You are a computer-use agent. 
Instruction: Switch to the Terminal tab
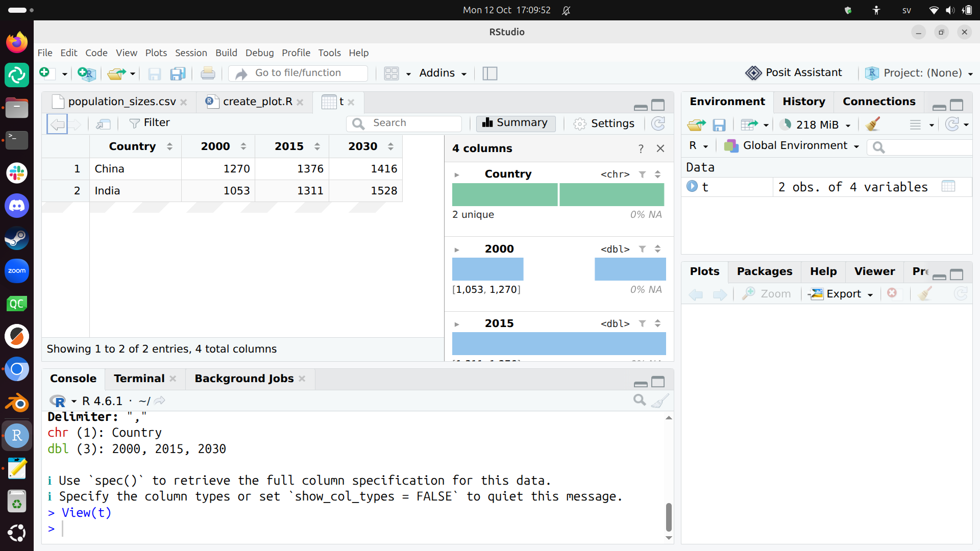coord(139,379)
